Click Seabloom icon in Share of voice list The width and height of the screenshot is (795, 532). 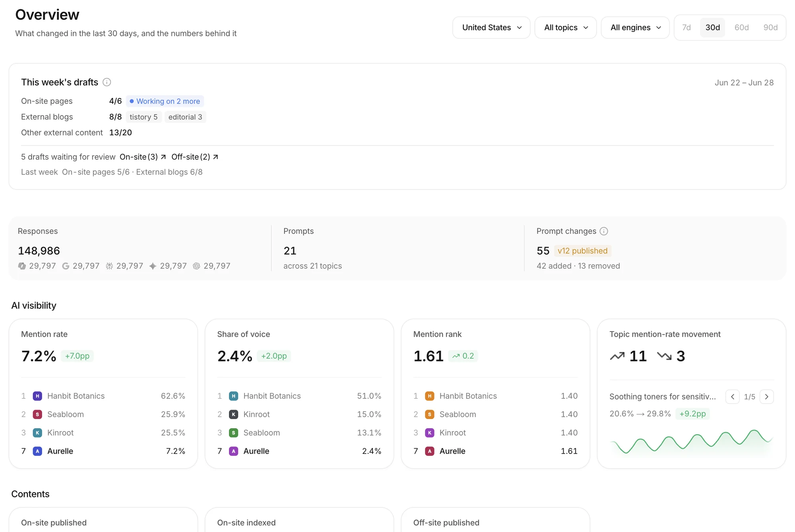(234, 433)
